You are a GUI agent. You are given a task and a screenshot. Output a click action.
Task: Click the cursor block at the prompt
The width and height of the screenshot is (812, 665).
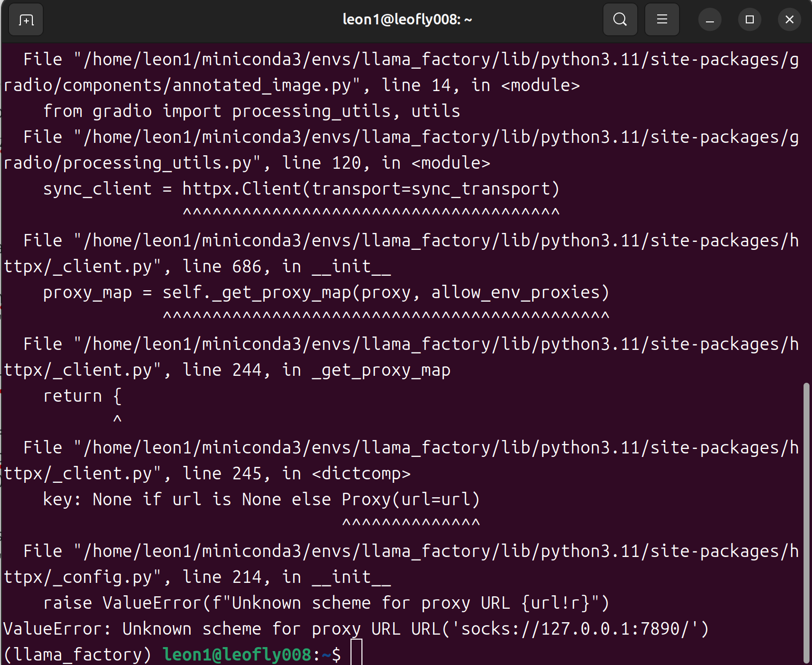point(356,653)
